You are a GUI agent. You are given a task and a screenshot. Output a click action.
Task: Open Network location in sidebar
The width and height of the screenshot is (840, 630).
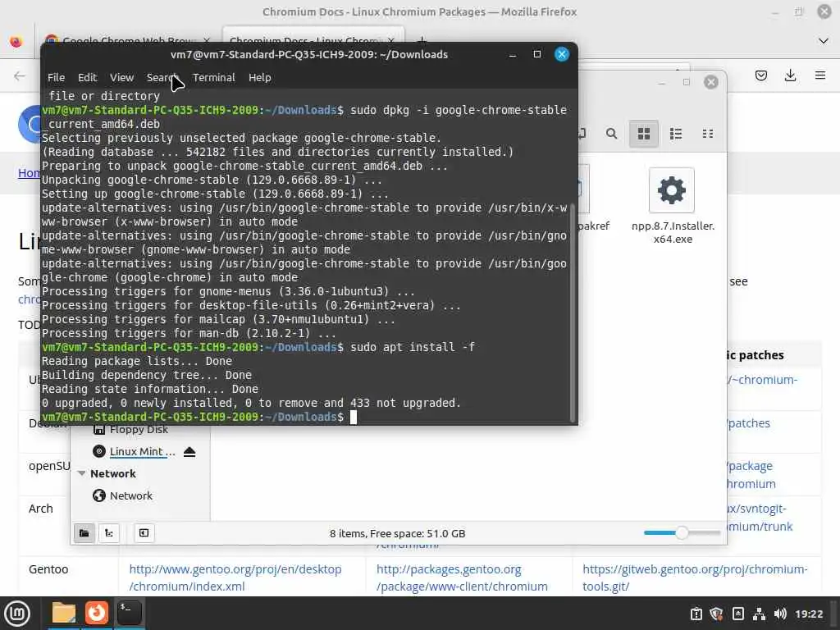point(130,495)
